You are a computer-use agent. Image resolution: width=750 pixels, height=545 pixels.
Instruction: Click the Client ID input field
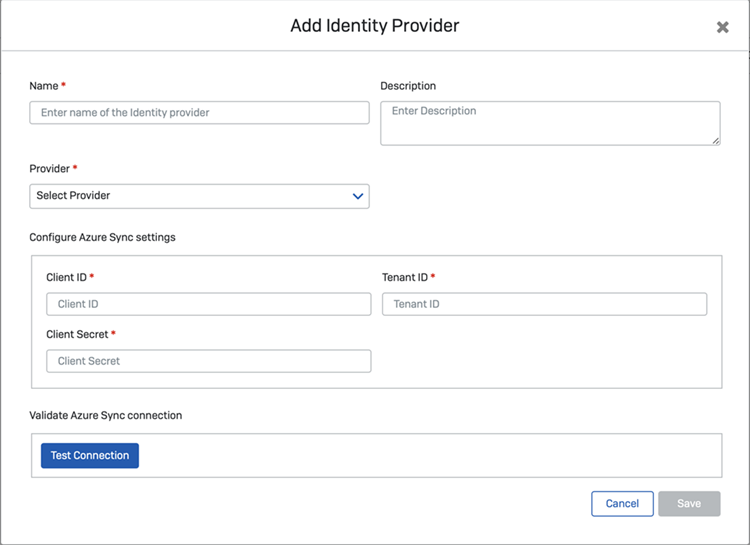click(x=208, y=304)
